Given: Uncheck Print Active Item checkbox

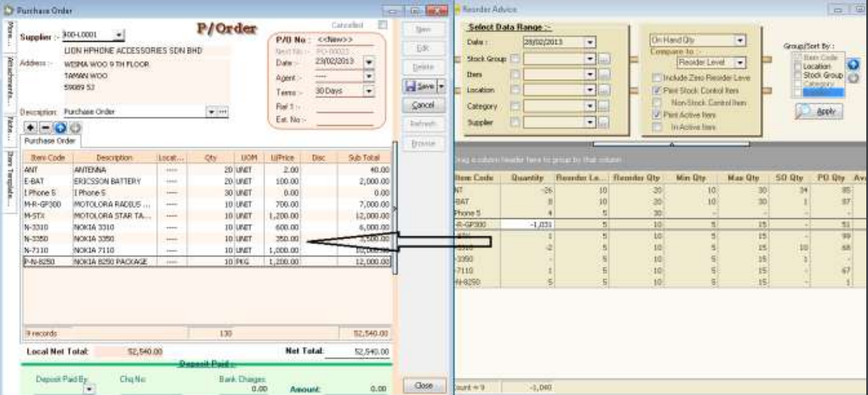Looking at the screenshot, I should coord(657,115).
